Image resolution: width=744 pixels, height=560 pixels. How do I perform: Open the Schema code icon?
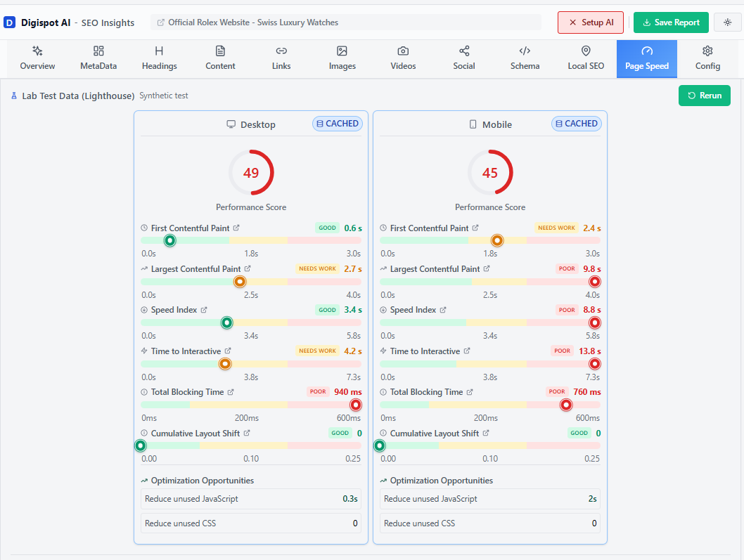[x=525, y=52]
